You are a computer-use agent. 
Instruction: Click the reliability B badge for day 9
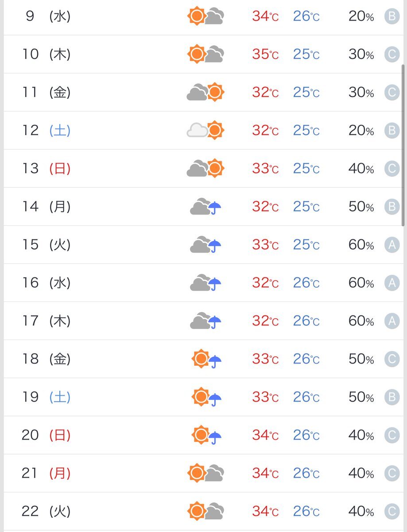pyautogui.click(x=392, y=16)
